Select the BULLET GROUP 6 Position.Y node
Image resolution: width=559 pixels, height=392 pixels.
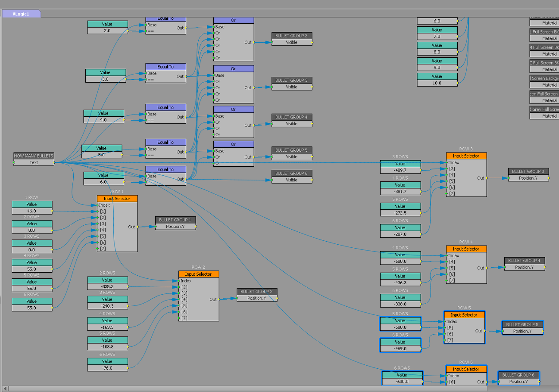pyautogui.click(x=518, y=375)
